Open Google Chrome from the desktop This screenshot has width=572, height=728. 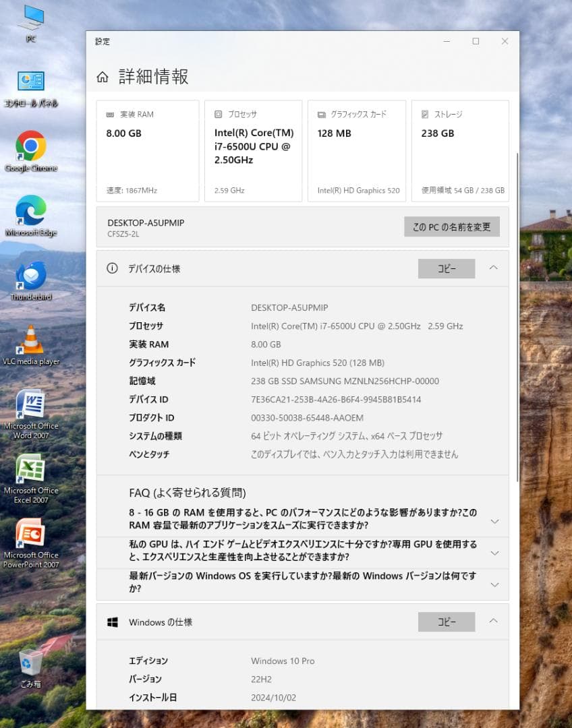click(30, 146)
